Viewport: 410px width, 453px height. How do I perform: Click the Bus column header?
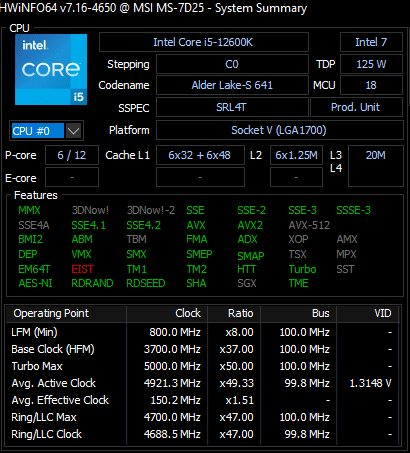(299, 313)
